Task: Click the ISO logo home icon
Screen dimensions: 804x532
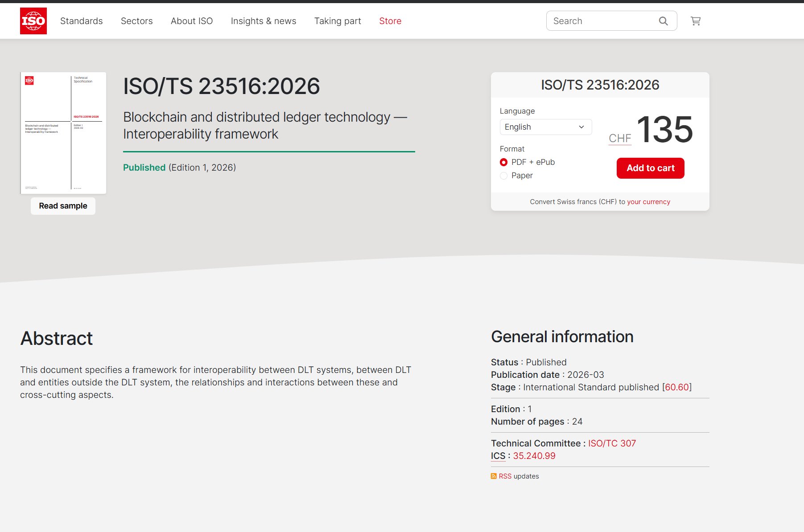Action: 33,21
